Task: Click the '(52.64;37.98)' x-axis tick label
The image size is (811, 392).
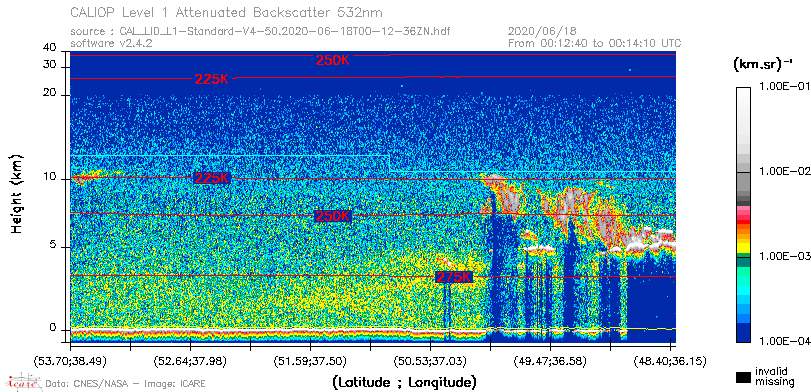Action: pos(191,360)
